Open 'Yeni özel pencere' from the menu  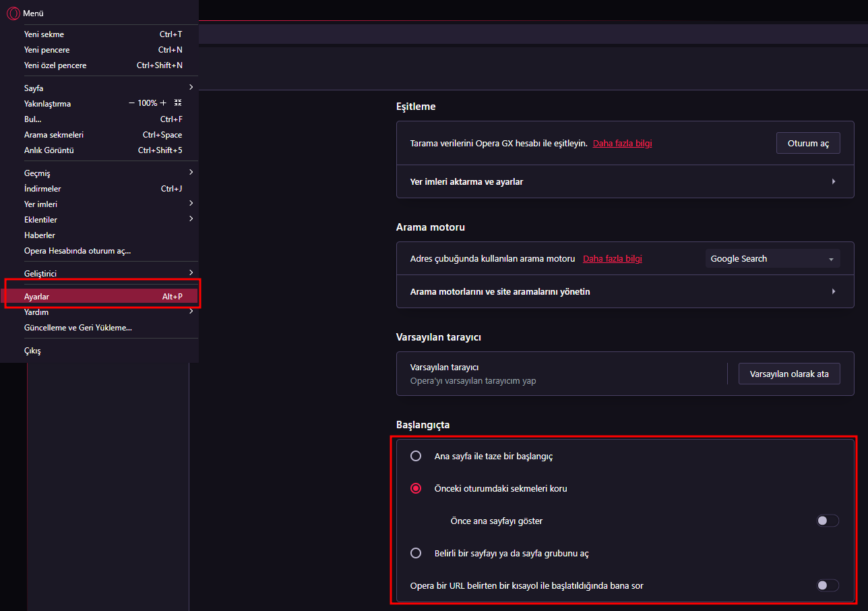[99, 65]
